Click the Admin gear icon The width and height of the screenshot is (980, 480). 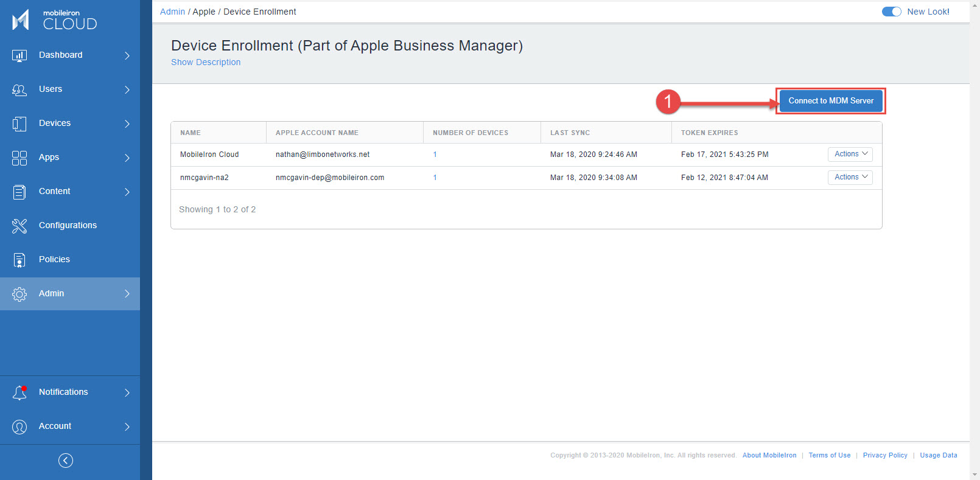pos(19,294)
